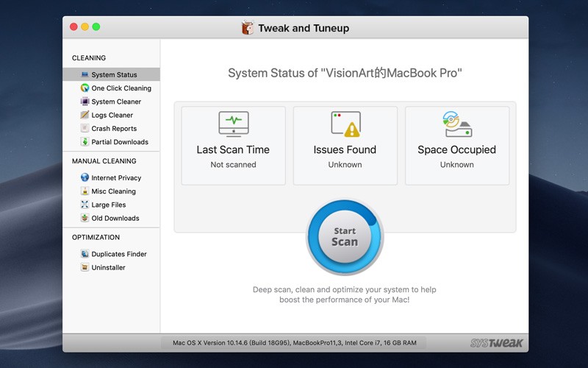Click the System Cleaner chip icon
This screenshot has height=368, width=588.
point(85,102)
